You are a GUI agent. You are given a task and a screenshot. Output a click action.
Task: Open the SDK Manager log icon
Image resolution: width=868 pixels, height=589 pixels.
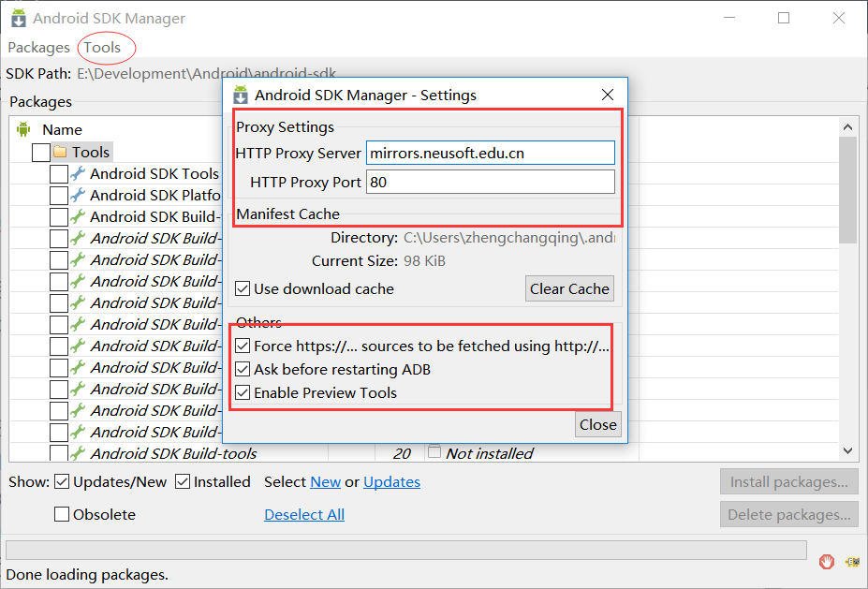(852, 562)
